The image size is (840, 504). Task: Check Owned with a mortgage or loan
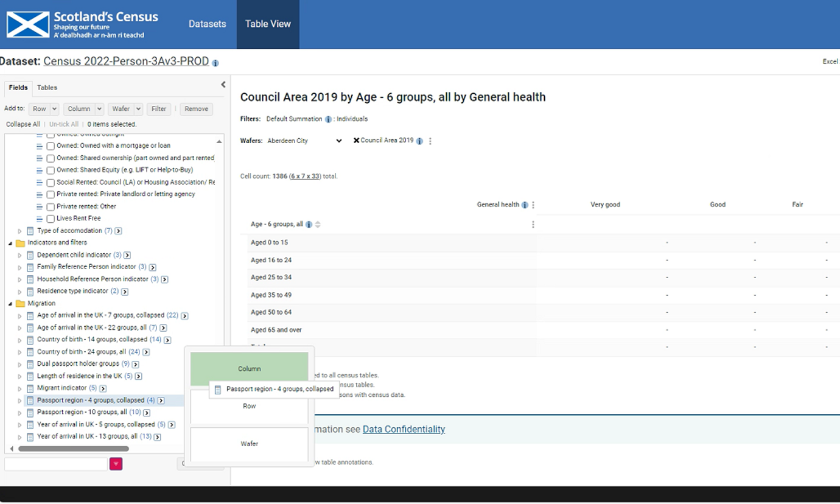51,146
